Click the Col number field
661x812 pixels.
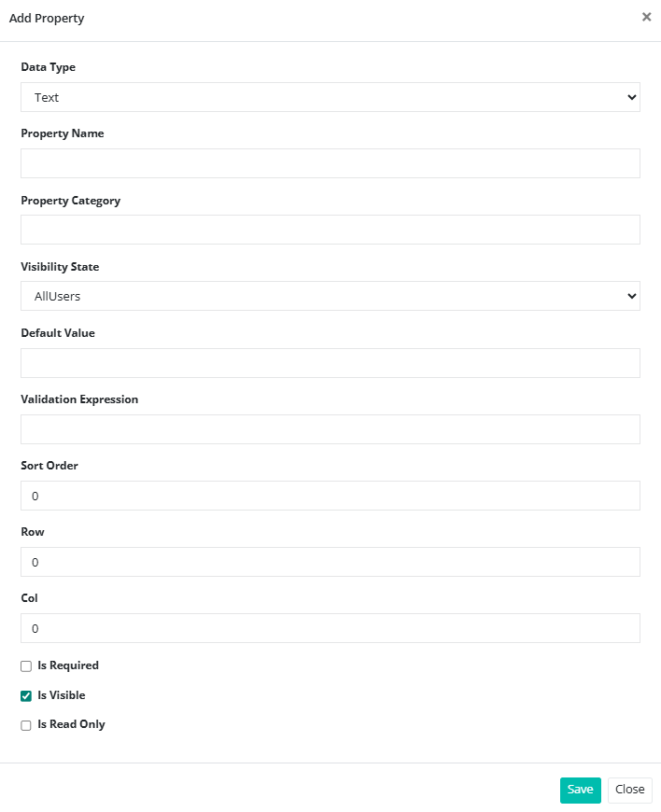point(330,628)
